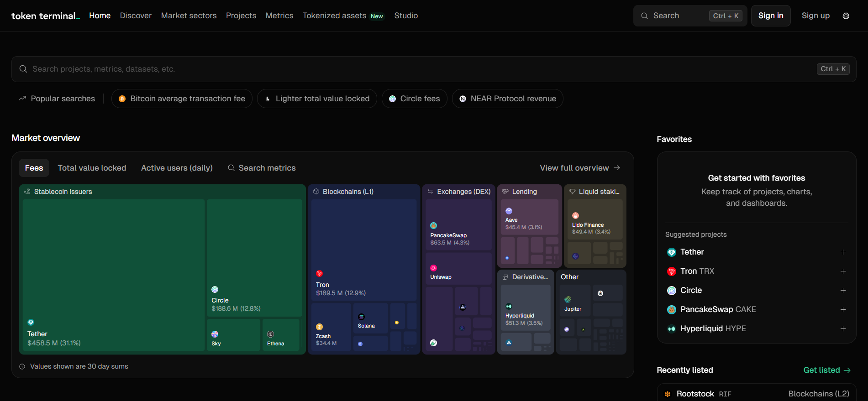This screenshot has height=401, width=868.
Task: Click the Search metrics button
Action: tap(262, 168)
